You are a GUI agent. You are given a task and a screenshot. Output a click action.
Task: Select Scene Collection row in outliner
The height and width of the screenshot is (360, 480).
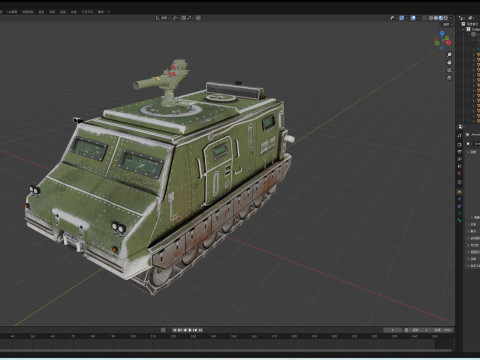[x=471, y=24]
